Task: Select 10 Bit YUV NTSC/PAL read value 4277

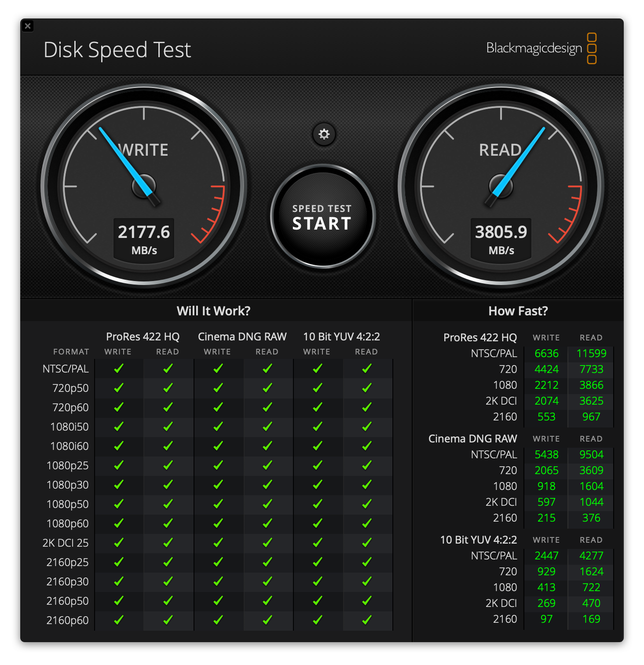Action: click(x=591, y=555)
